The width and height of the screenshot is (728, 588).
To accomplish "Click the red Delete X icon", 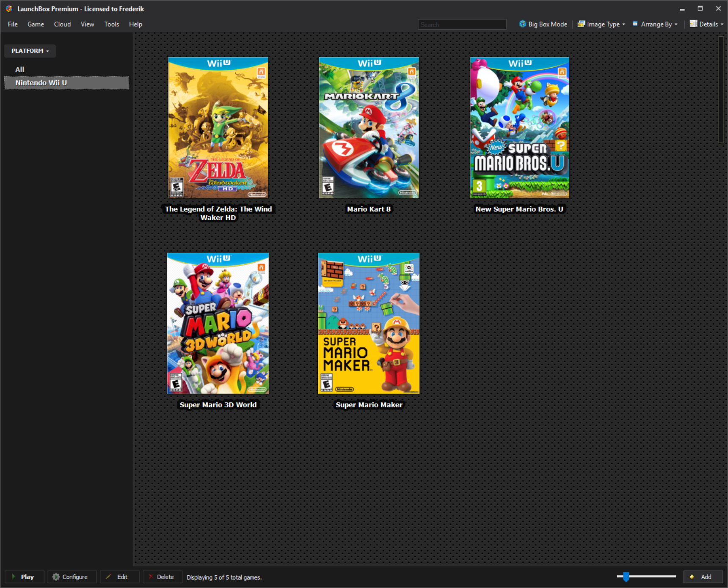I will [151, 577].
